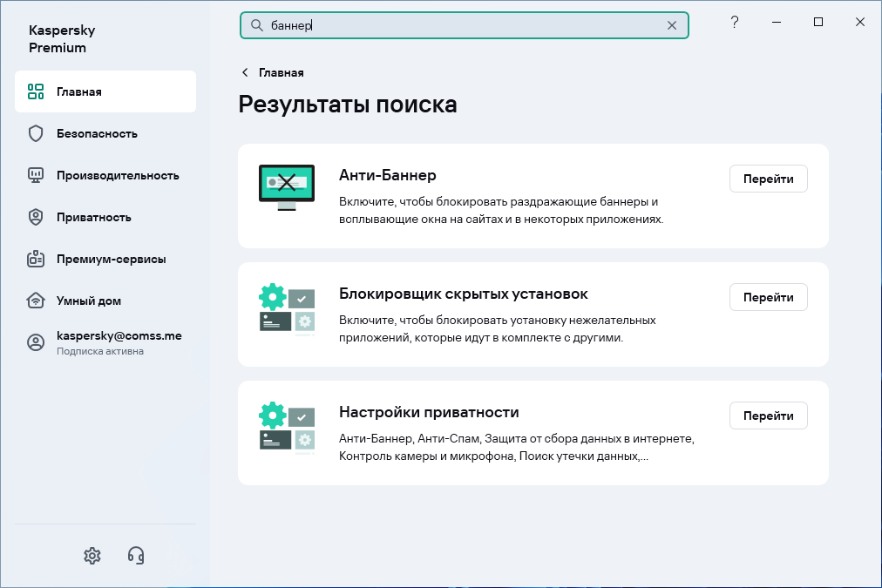Select Блокировщик скрытых установок result title
The width and height of the screenshot is (882, 588).
pyautogui.click(x=464, y=294)
